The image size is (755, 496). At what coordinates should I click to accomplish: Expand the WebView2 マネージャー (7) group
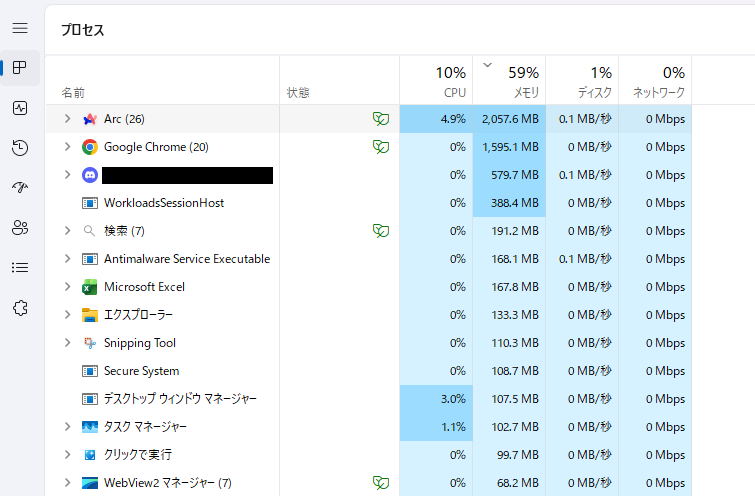click(x=67, y=483)
